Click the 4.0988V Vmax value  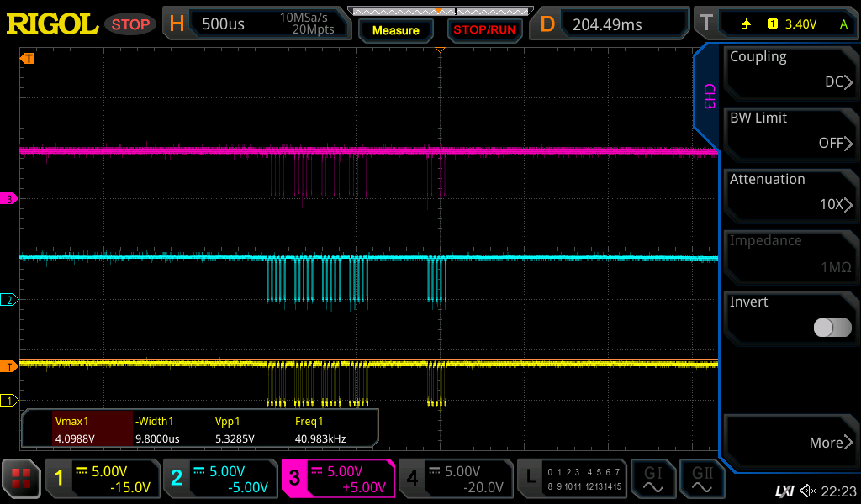(x=75, y=438)
